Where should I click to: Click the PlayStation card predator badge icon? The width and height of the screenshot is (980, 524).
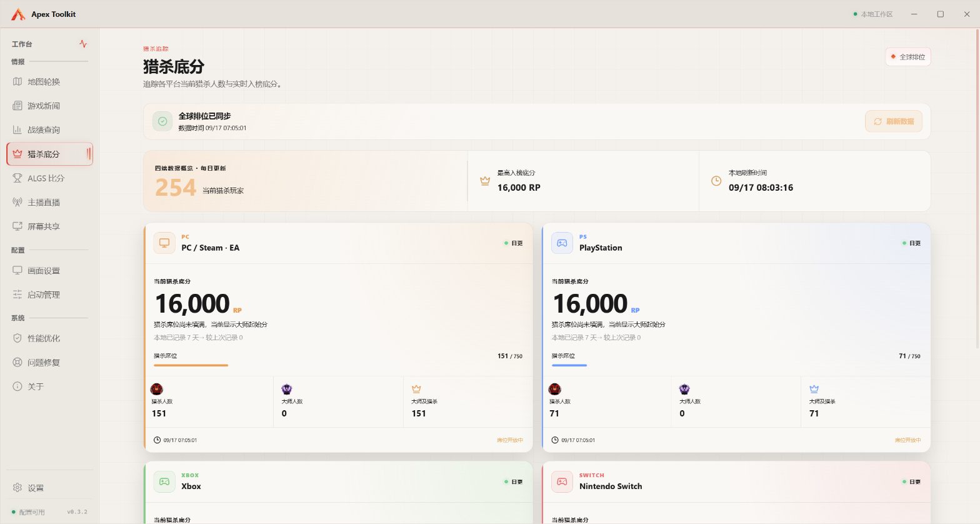coord(554,389)
